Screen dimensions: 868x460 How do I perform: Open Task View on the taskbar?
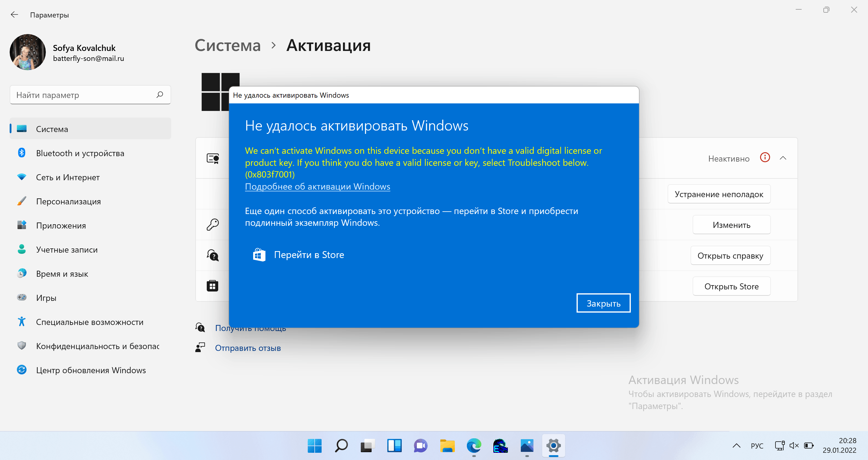pos(368,446)
